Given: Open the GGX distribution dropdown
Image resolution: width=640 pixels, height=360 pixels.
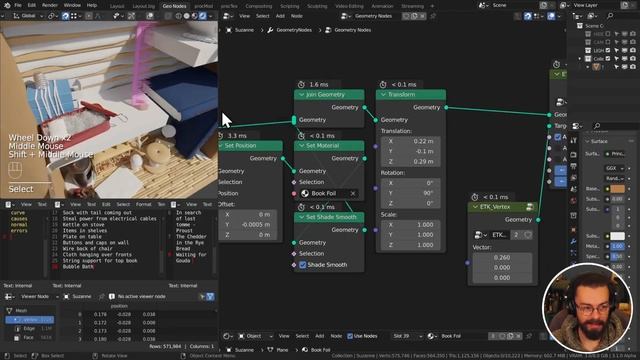Looking at the screenshot, I should [x=614, y=168].
